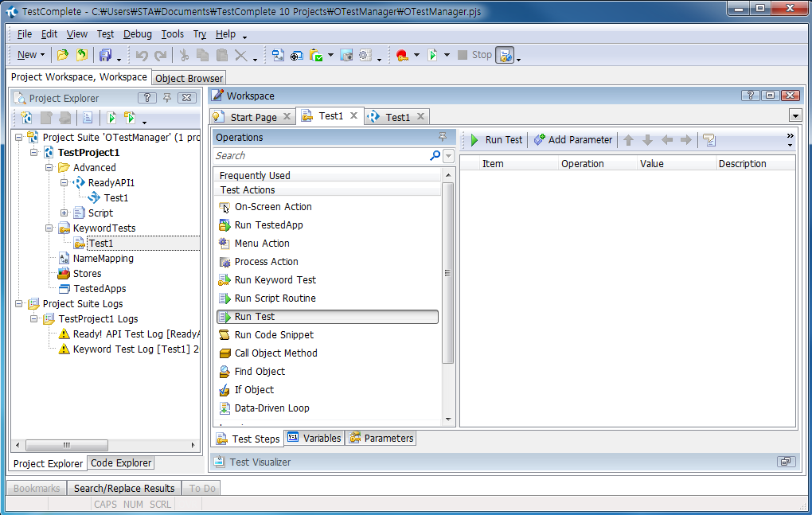This screenshot has width=812, height=515.
Task: Open the New button dropdown arrow
Action: point(43,55)
